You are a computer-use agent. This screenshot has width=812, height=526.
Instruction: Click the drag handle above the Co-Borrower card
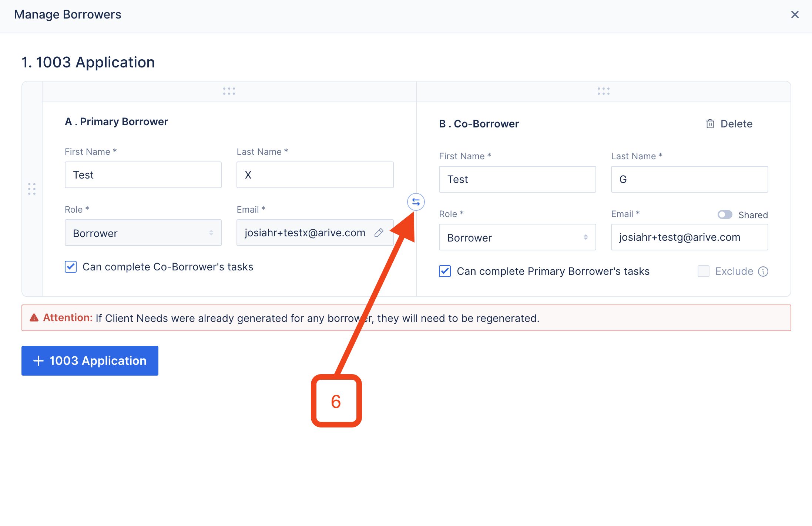click(x=603, y=91)
